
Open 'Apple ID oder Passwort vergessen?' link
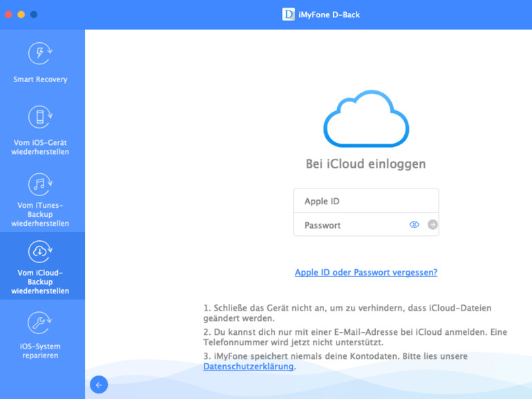[366, 272]
